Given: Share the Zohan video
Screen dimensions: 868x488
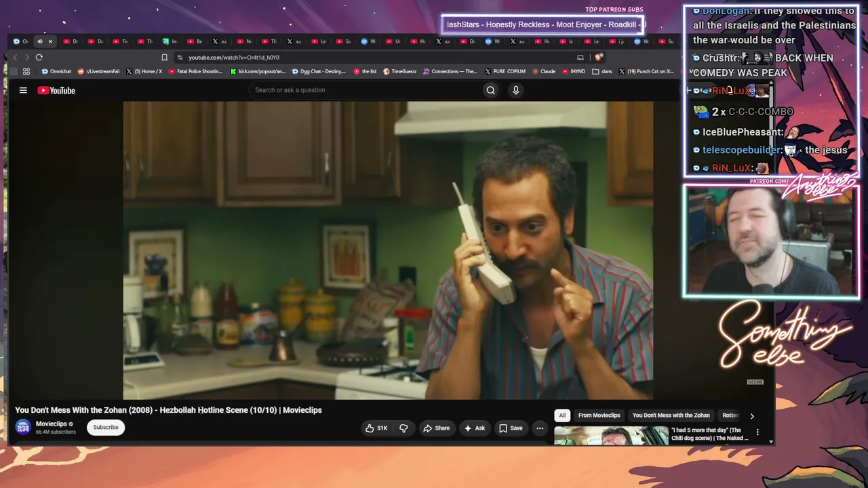Looking at the screenshot, I should (437, 428).
